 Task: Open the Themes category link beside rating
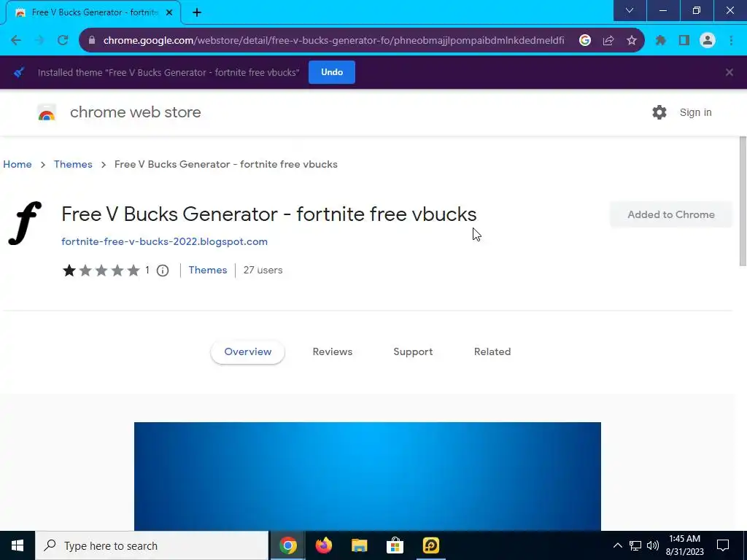208,270
